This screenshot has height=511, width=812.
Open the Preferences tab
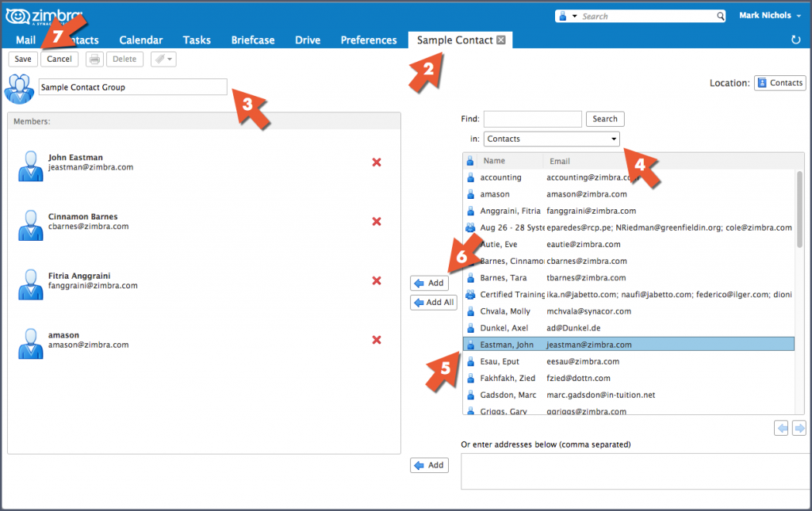368,40
